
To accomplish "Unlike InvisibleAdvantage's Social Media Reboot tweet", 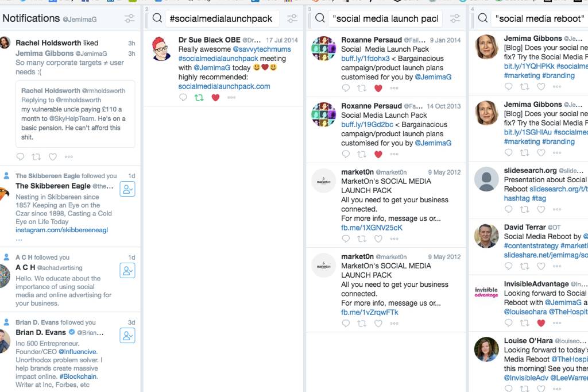I will [542, 322].
